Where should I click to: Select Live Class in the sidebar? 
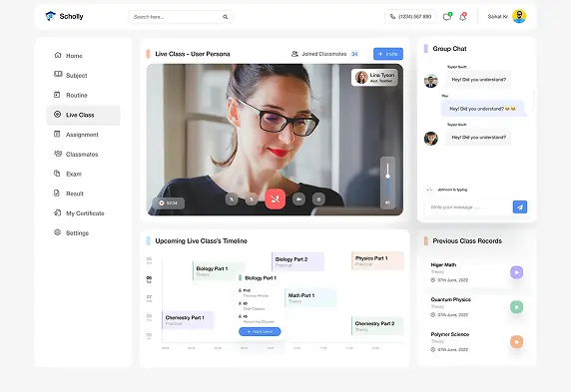click(x=83, y=115)
